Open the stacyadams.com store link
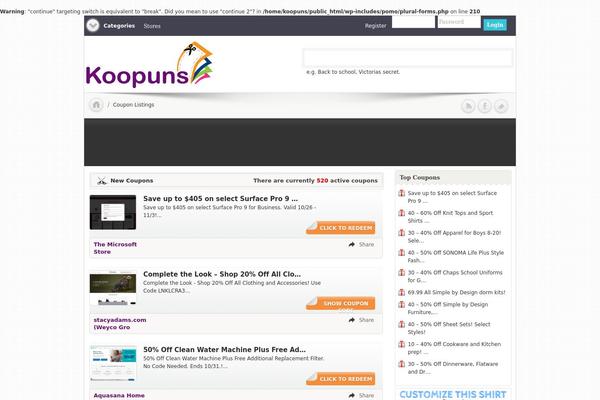This screenshot has height=400, width=600. click(x=120, y=323)
